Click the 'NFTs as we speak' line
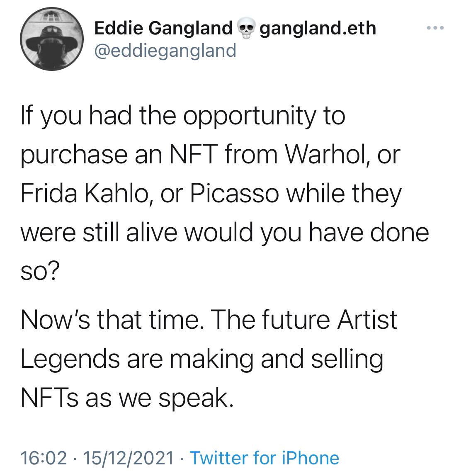466x476 pixels. click(127, 398)
